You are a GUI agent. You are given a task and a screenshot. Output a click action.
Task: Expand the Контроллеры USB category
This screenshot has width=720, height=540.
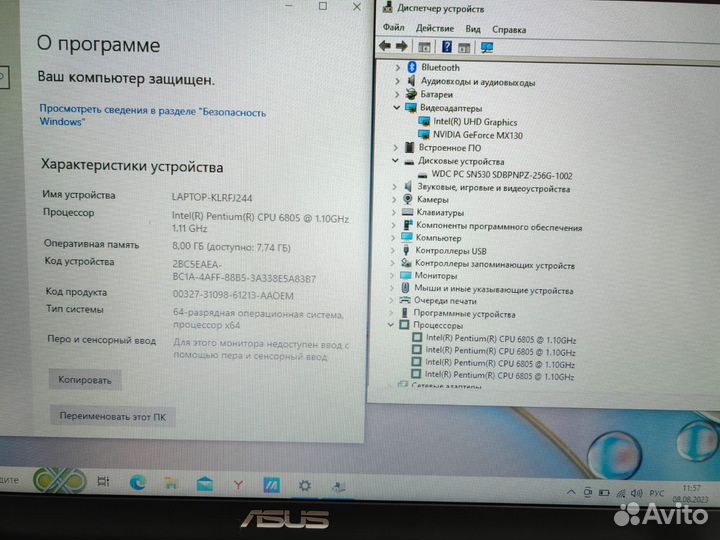click(x=393, y=251)
